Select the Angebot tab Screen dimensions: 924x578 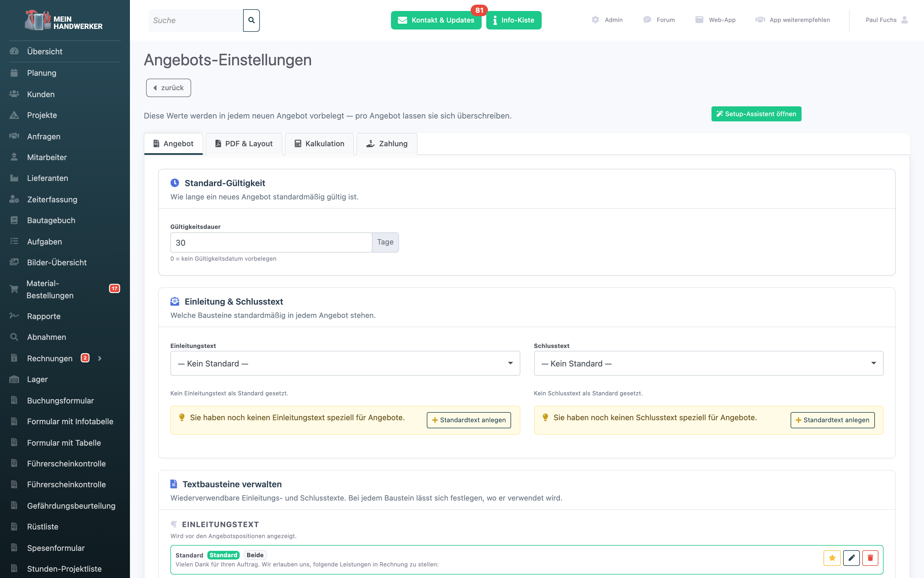(173, 144)
